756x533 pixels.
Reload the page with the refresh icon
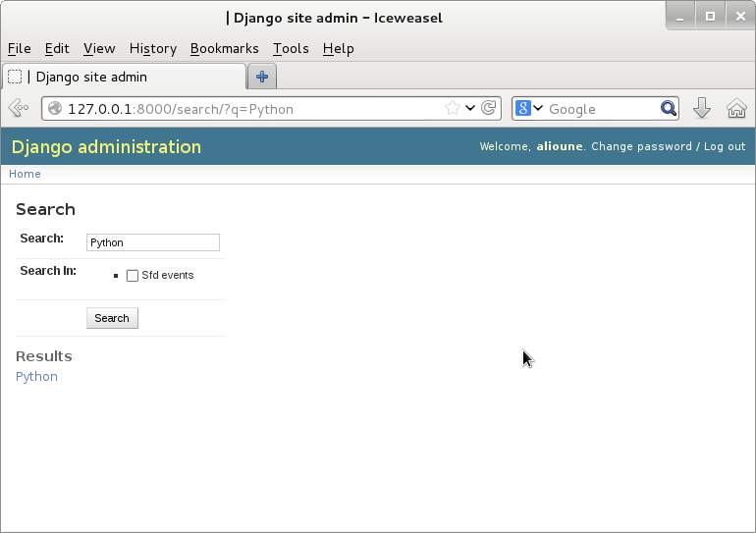click(488, 108)
